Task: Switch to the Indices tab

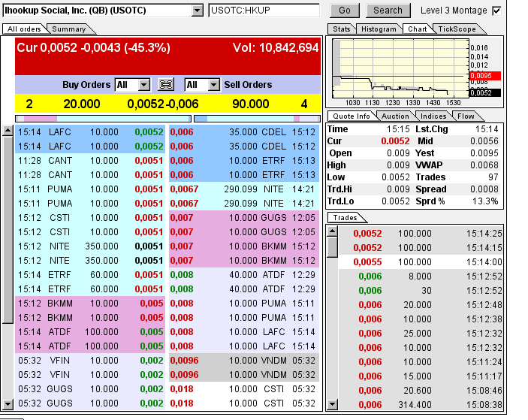Action: click(433, 116)
